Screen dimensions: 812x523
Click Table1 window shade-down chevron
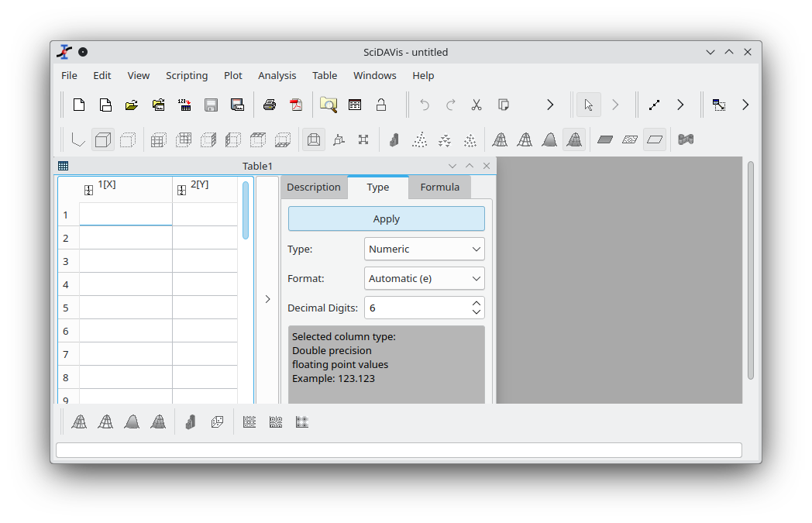[452, 167]
